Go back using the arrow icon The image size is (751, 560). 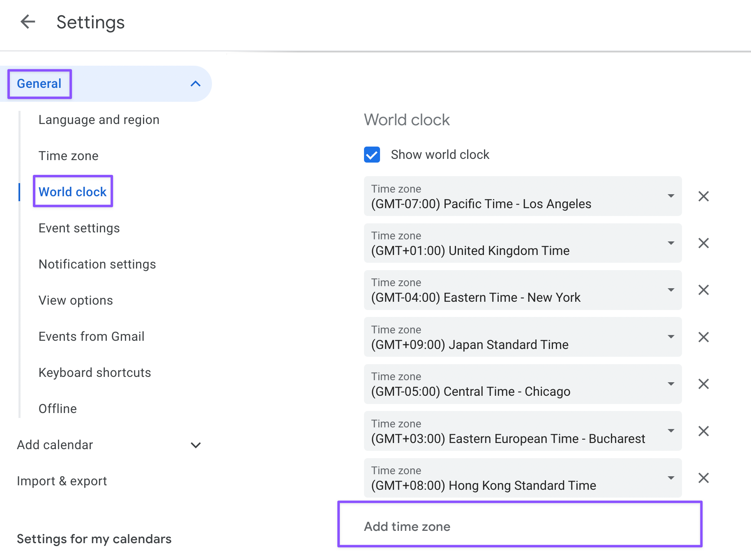[x=28, y=22]
